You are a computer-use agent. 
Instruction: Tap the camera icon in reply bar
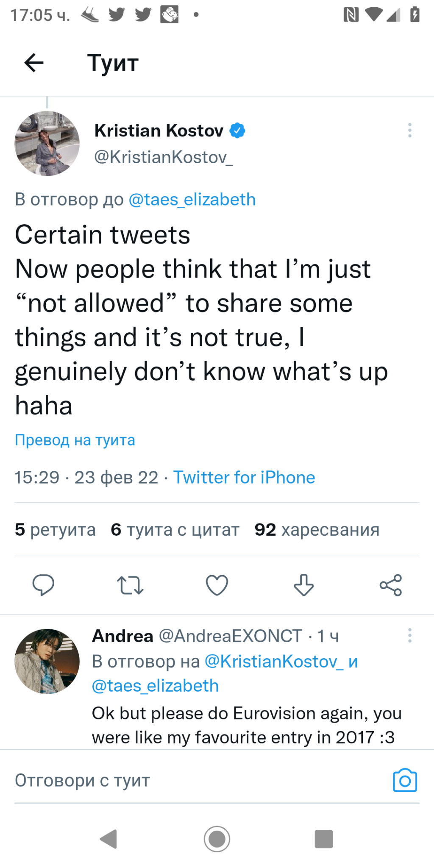[x=405, y=780]
